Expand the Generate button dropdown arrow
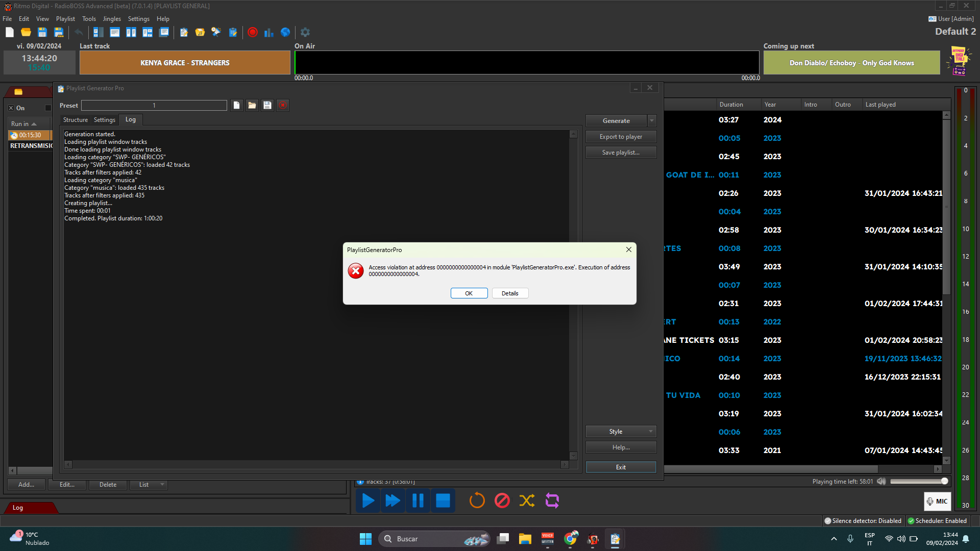The width and height of the screenshot is (980, 551). pyautogui.click(x=652, y=121)
